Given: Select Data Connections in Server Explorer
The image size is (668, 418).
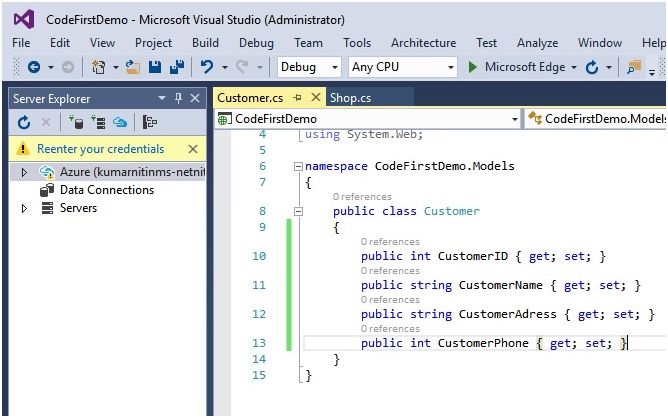Looking at the screenshot, I should pos(107,190).
